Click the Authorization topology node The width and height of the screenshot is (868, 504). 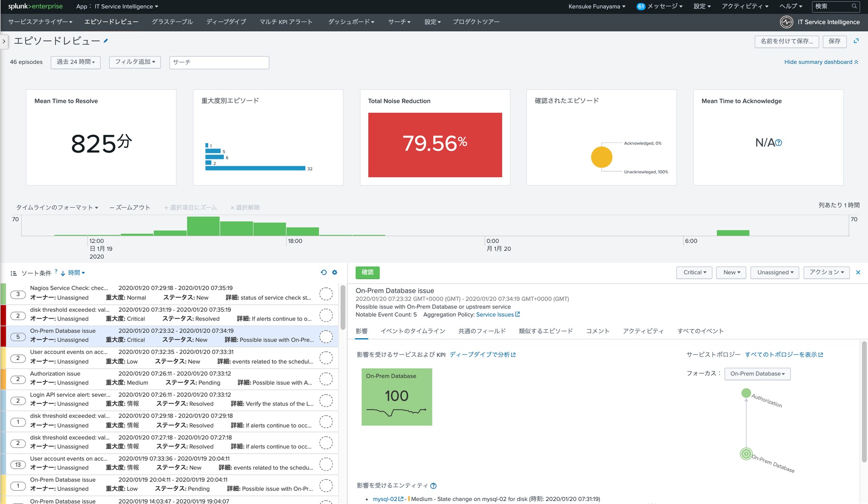point(746,393)
